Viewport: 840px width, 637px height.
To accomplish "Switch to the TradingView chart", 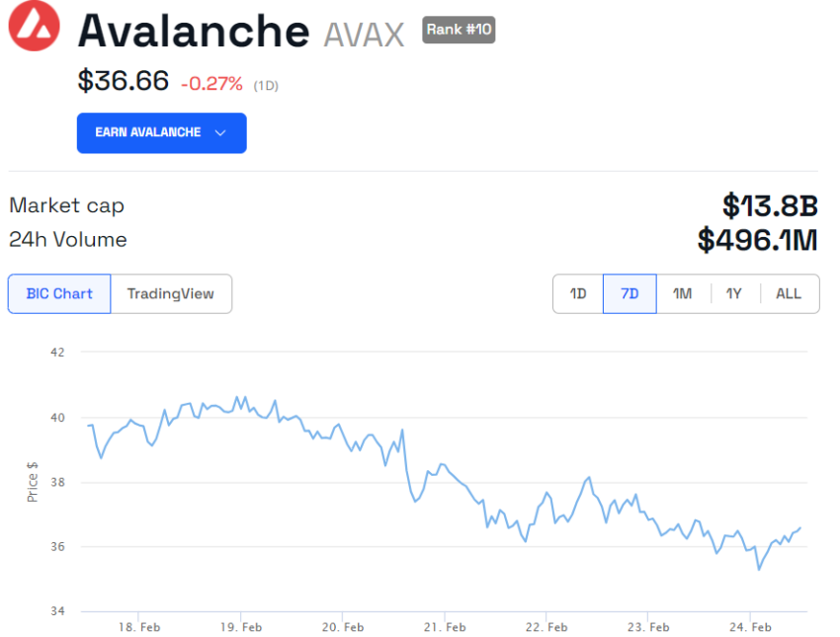I will pyautogui.click(x=170, y=293).
